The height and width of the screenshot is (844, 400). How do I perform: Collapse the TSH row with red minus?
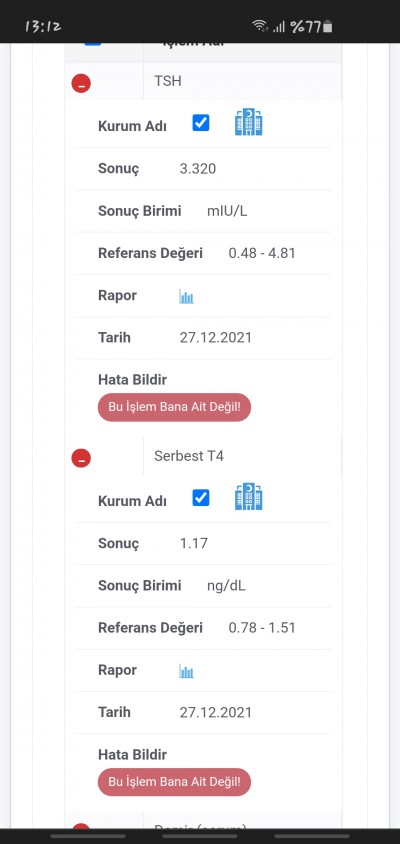pyautogui.click(x=81, y=83)
